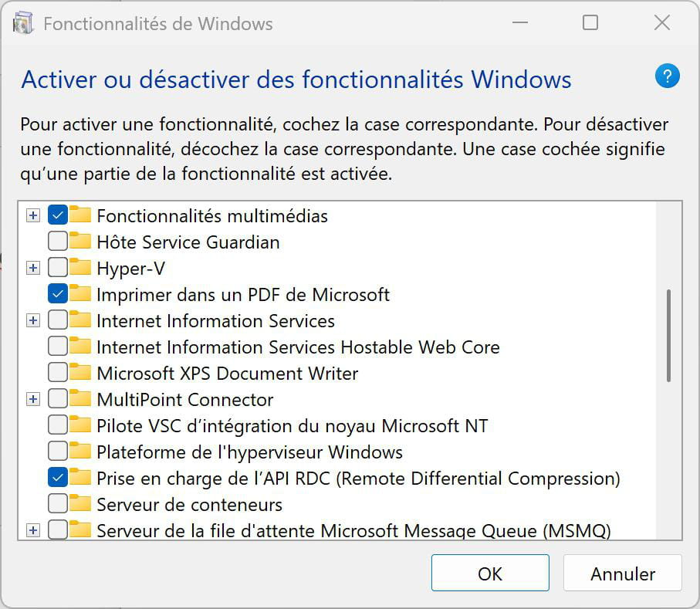Viewport: 700px width, 609px height.
Task: Uncheck Prise en charge de l'API RDC
Action: coord(58,478)
